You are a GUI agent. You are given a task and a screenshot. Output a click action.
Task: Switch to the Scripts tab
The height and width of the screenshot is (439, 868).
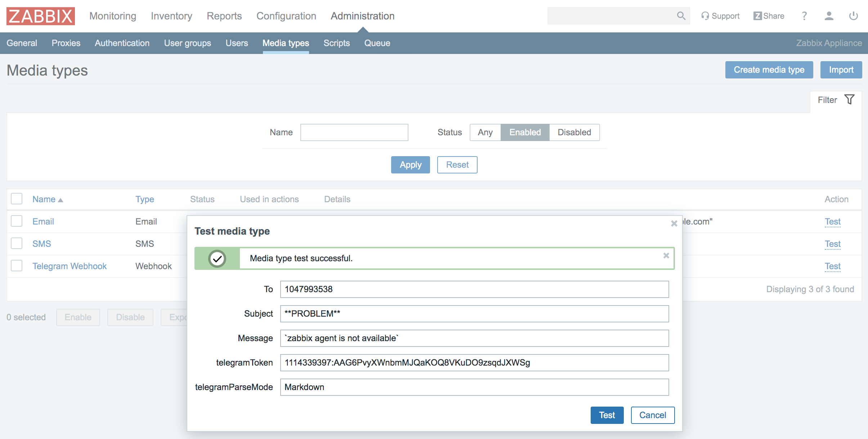pyautogui.click(x=336, y=43)
